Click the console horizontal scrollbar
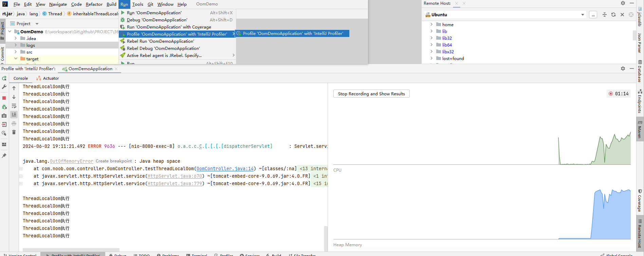Screen dimensions: 644x256 pos(71,250)
